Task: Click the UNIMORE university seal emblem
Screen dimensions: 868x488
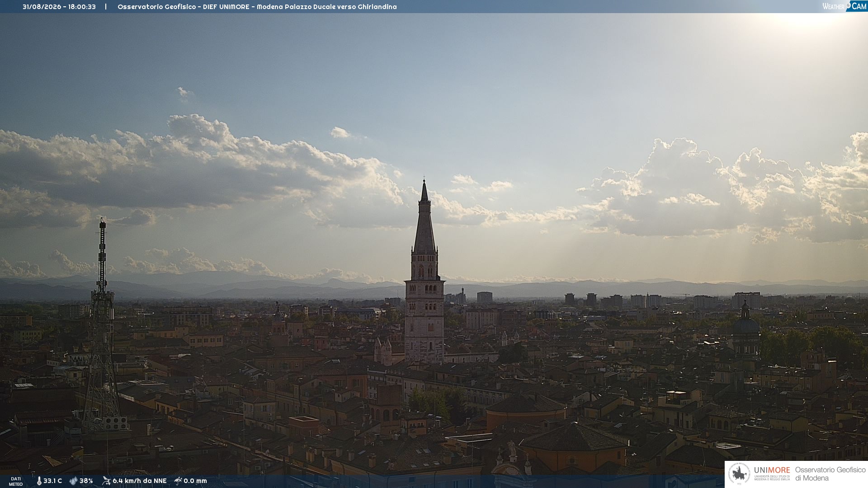Action: coord(740,474)
